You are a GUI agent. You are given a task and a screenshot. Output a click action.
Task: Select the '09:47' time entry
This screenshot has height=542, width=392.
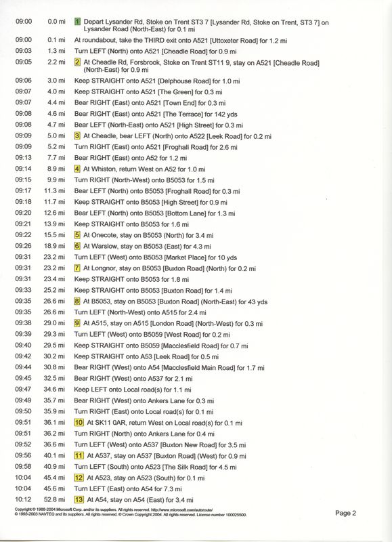[x=23, y=389]
